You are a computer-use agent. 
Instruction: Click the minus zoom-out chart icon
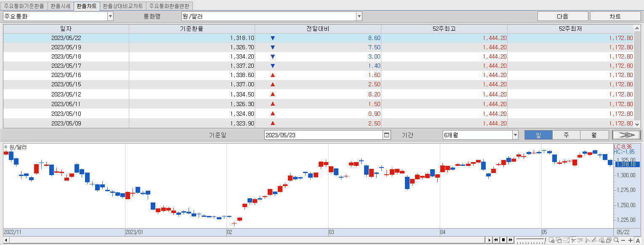coord(623,240)
